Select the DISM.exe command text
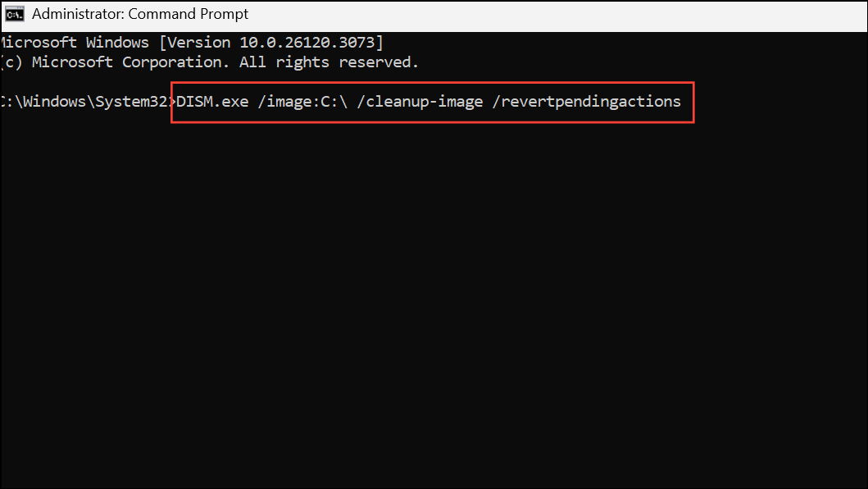This screenshot has width=868, height=489. pos(212,101)
